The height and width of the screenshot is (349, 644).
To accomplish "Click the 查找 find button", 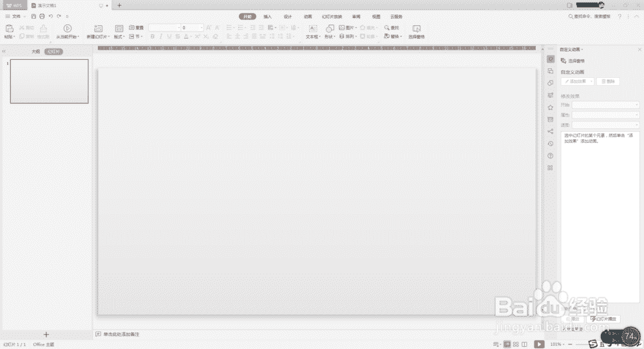I will tap(392, 28).
